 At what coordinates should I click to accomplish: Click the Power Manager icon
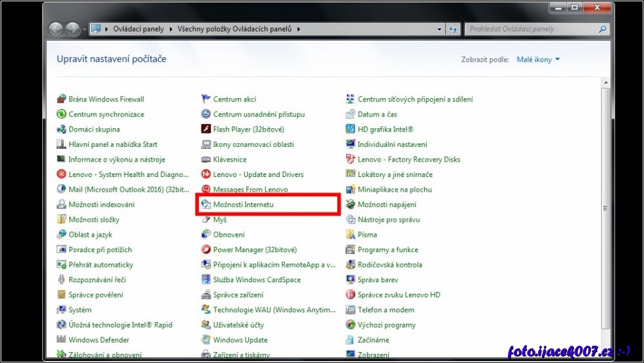point(206,249)
